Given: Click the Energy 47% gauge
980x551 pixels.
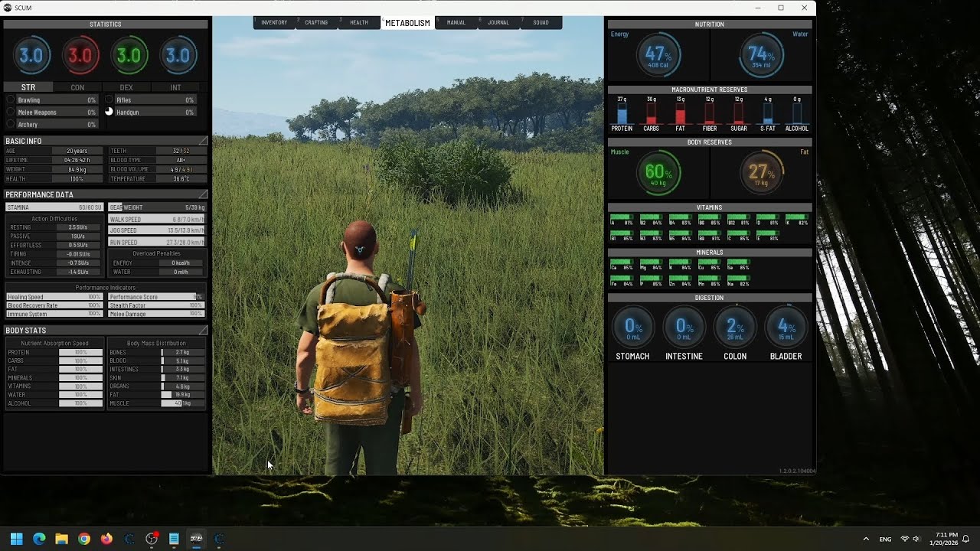Looking at the screenshot, I should [x=658, y=56].
